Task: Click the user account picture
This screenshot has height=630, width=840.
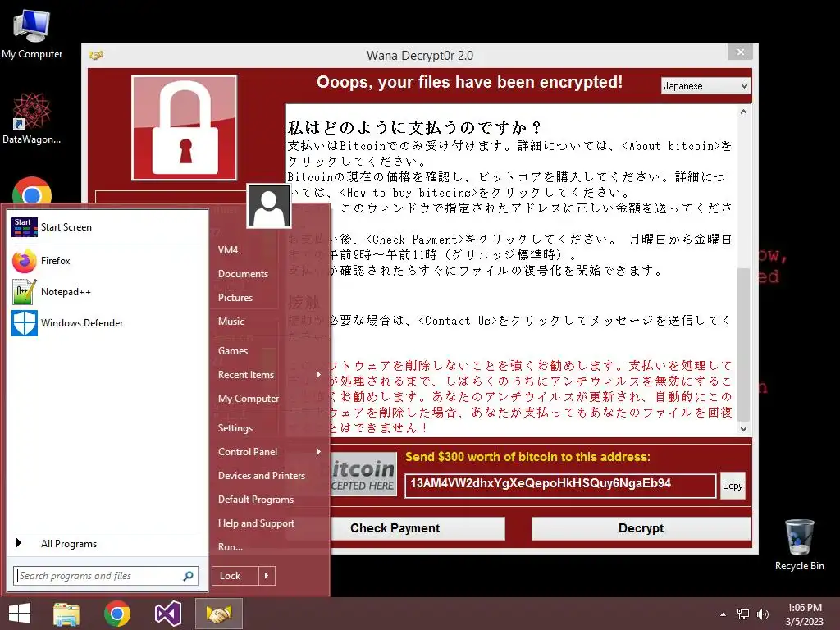Action: 269,206
